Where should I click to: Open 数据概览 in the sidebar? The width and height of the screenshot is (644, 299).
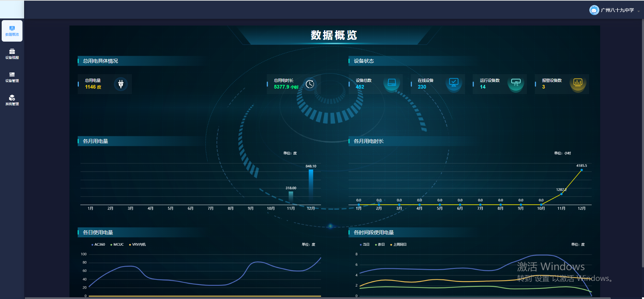tap(12, 31)
